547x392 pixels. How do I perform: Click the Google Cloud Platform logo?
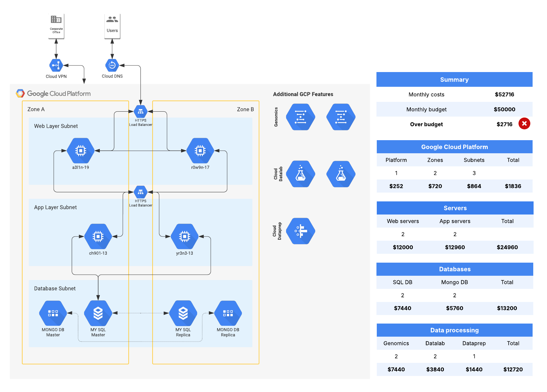tap(20, 94)
